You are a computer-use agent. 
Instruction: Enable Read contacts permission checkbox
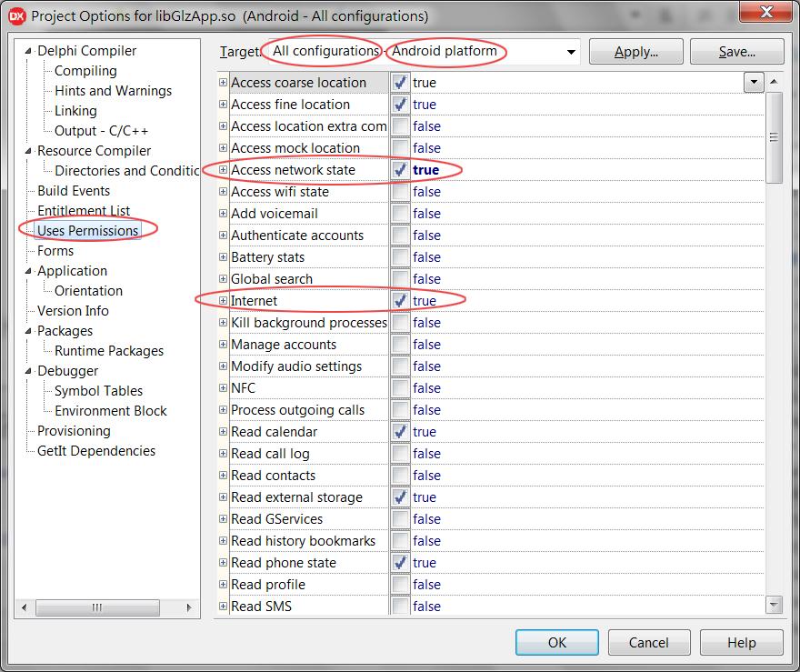pyautogui.click(x=401, y=475)
